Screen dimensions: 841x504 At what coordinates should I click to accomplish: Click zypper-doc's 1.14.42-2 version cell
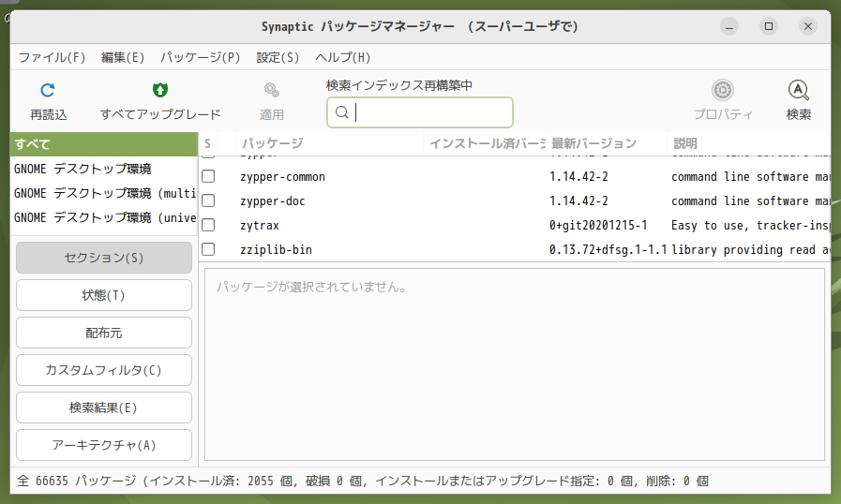pos(578,201)
